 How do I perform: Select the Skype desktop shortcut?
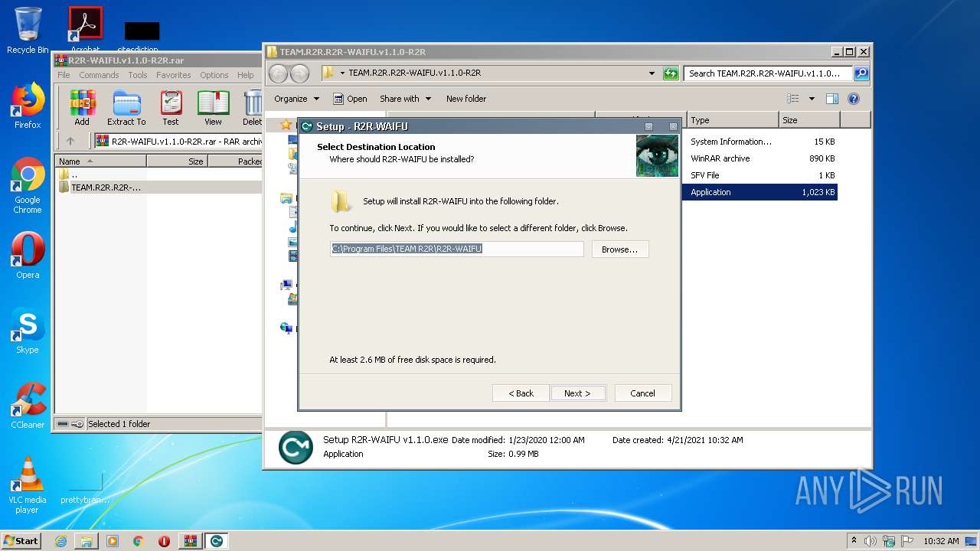[x=28, y=331]
